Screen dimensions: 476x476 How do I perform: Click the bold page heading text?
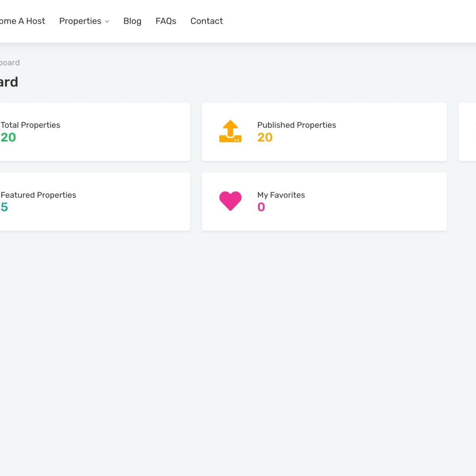(x=9, y=82)
